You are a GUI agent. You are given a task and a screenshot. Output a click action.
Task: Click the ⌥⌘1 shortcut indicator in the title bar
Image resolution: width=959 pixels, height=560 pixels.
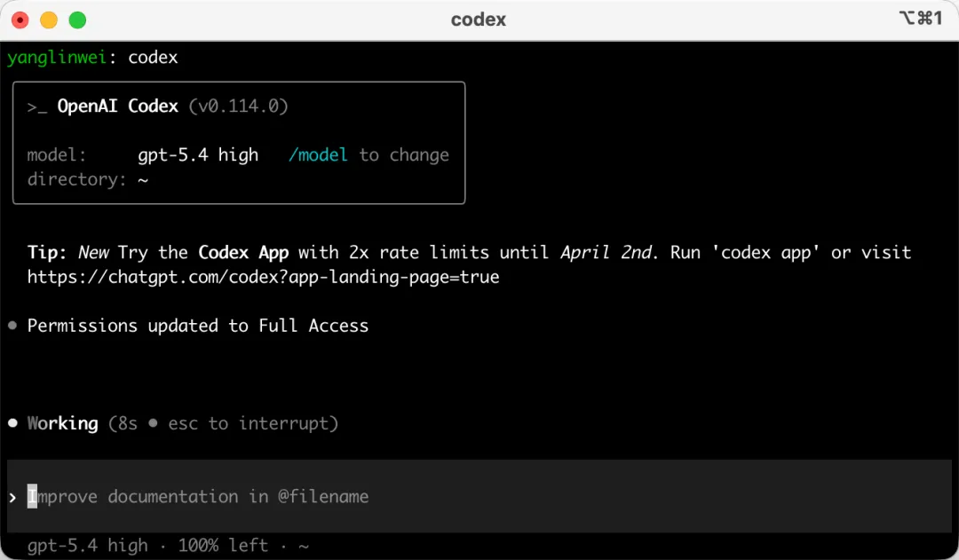click(920, 19)
